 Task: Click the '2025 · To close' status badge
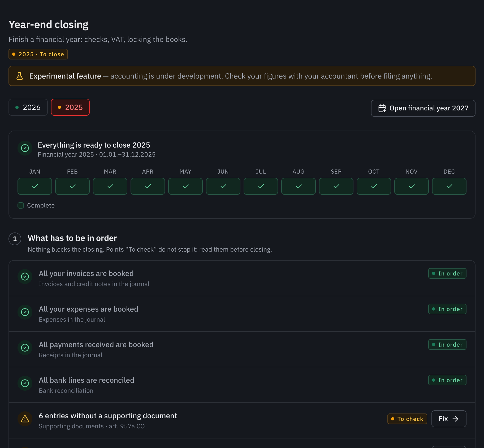(x=38, y=54)
